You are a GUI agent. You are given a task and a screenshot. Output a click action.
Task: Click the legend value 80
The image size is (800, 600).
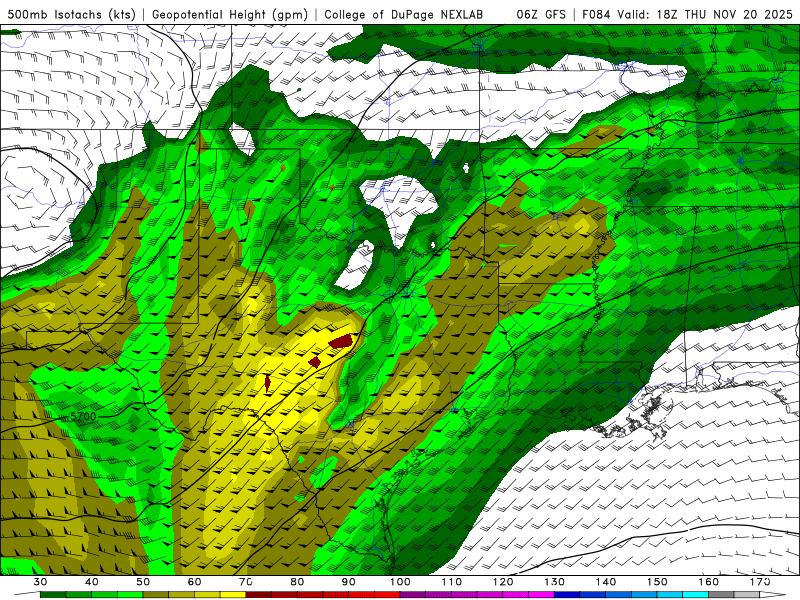point(297,582)
